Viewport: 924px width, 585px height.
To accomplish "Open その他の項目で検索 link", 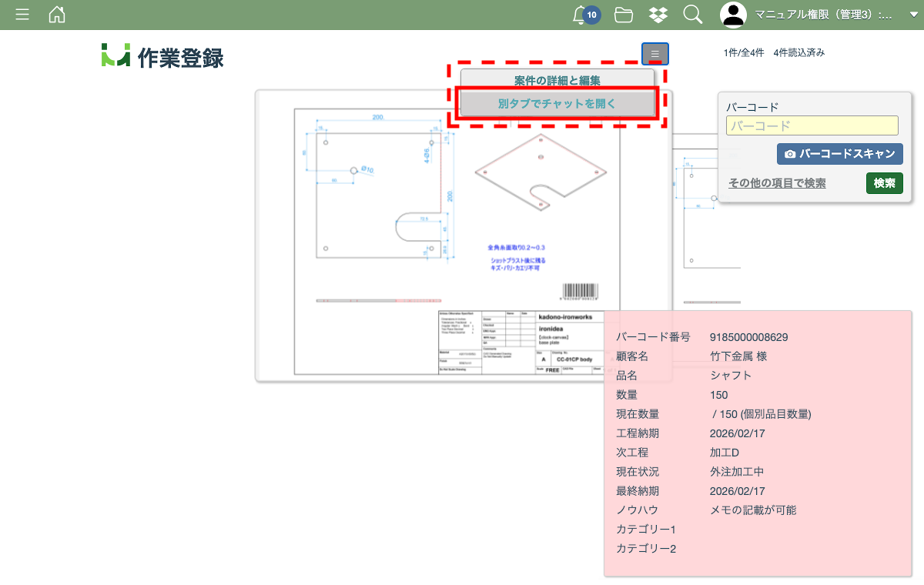I will tap(777, 183).
